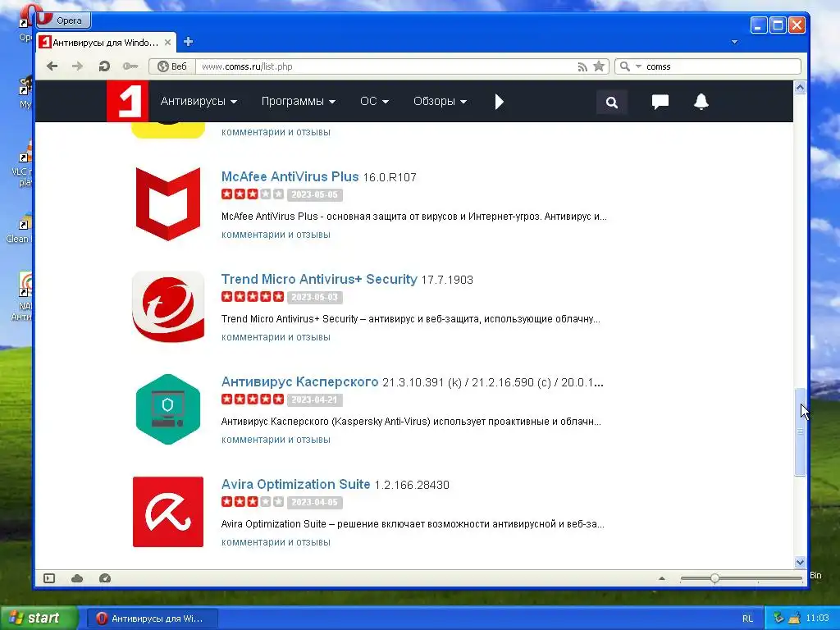840x630 pixels.
Task: Click the 2023-04-05 date badge for Avira
Action: pyautogui.click(x=314, y=502)
